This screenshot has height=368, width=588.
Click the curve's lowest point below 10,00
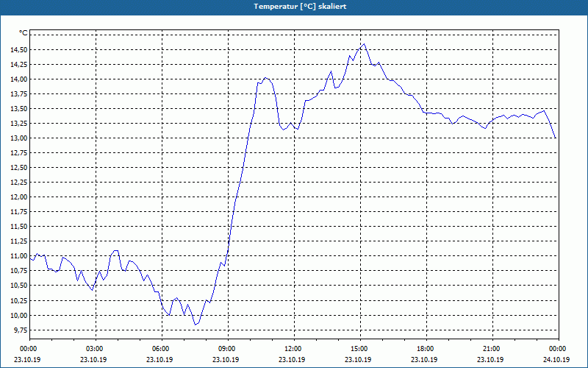pyautogui.click(x=196, y=325)
